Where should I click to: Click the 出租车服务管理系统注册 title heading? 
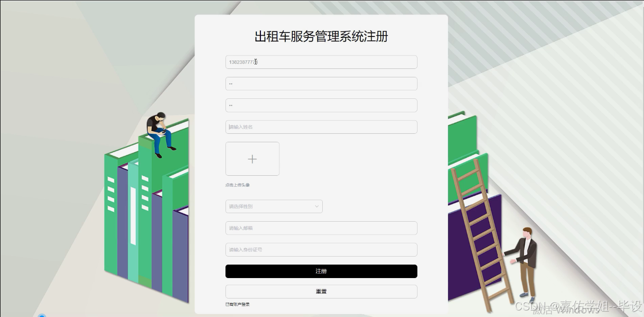[321, 36]
